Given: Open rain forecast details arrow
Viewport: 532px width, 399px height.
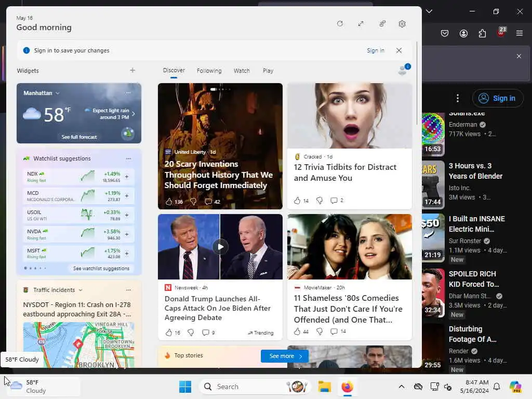Looking at the screenshot, I should click(x=134, y=114).
